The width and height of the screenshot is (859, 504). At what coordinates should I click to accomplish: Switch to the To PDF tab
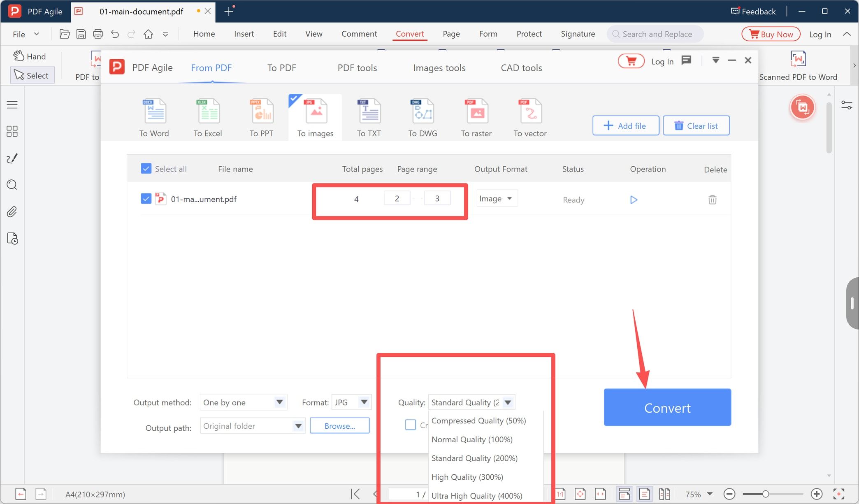coord(282,68)
